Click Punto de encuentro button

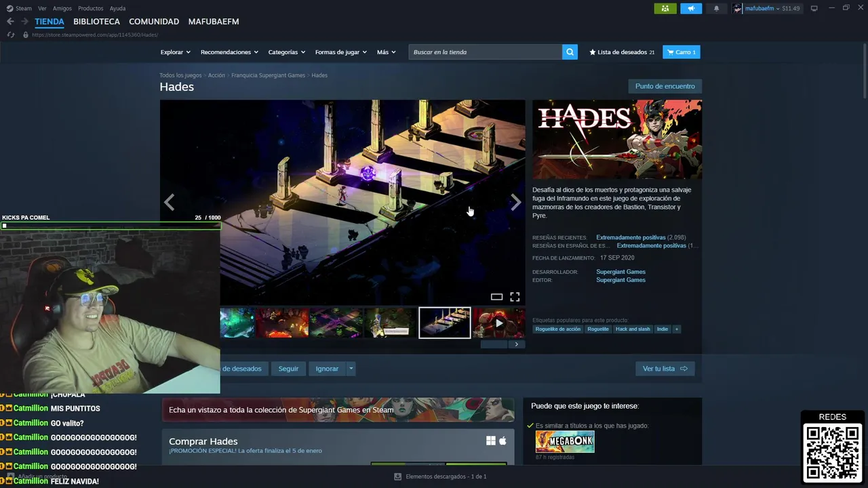(665, 86)
